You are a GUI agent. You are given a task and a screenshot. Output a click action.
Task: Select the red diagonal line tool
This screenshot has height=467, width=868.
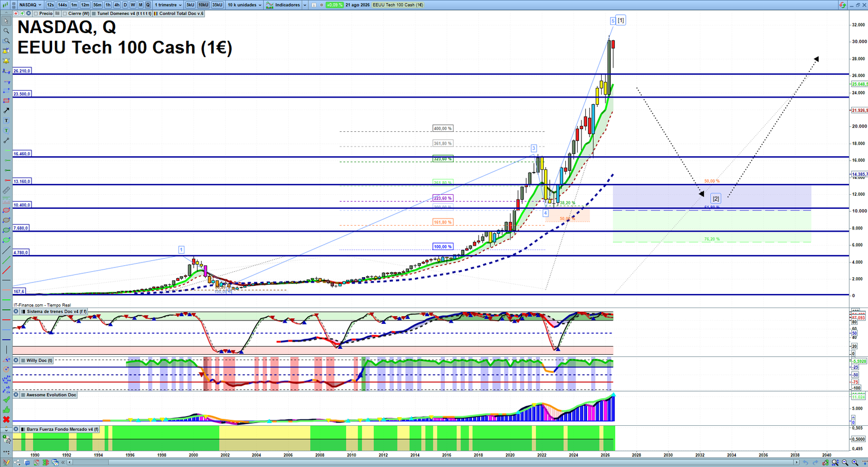tap(6, 270)
